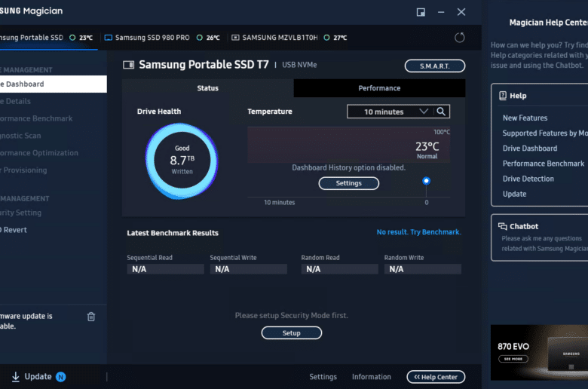This screenshot has width=588, height=389.
Task: Close the Samsung Magician window
Action: tap(461, 12)
